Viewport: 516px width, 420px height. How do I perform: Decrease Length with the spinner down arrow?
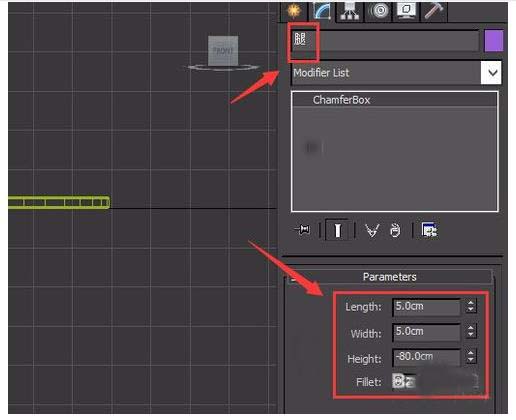coord(470,310)
